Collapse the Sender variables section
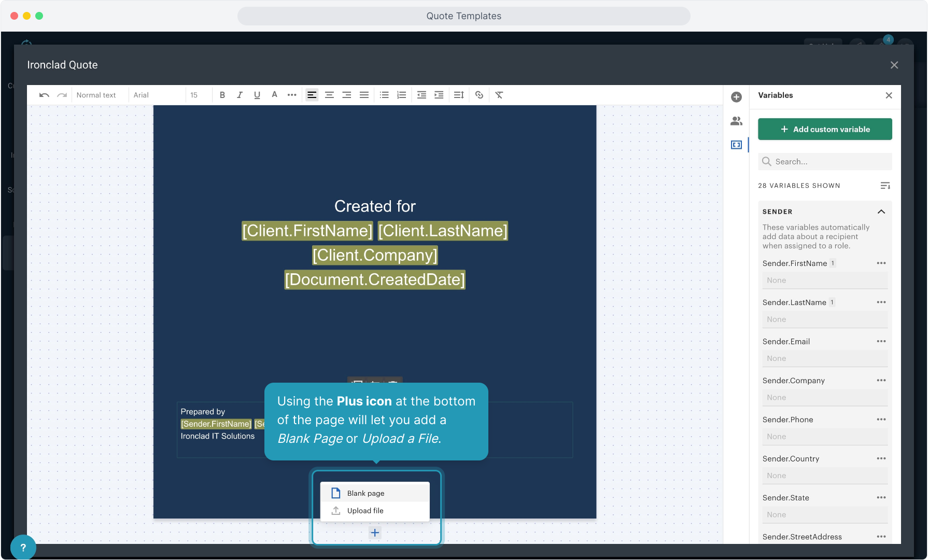928x560 pixels. coord(881,212)
